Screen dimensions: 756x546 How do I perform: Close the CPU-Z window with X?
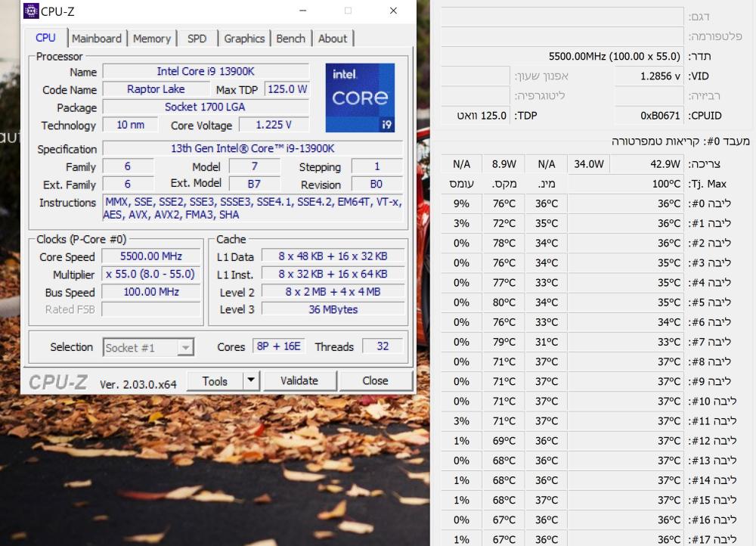pyautogui.click(x=393, y=11)
